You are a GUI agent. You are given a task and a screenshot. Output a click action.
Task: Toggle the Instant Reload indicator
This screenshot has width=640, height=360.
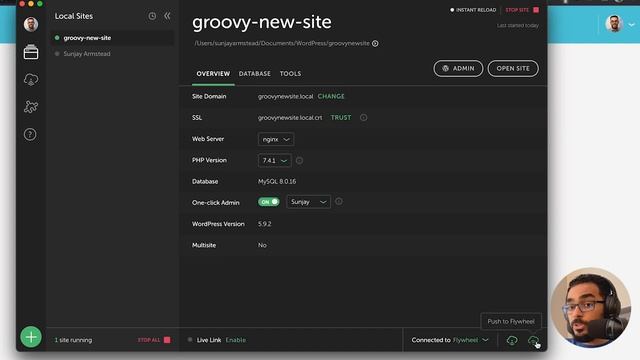pos(473,10)
